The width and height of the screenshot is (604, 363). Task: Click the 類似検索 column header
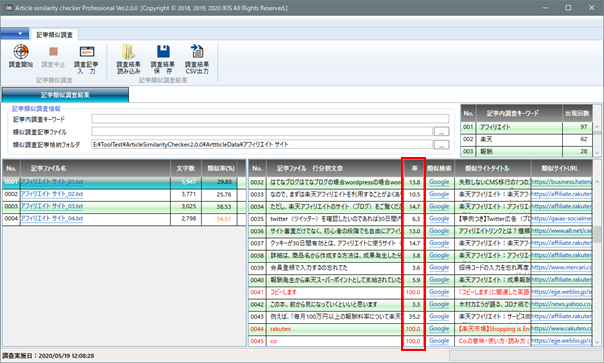(x=439, y=168)
